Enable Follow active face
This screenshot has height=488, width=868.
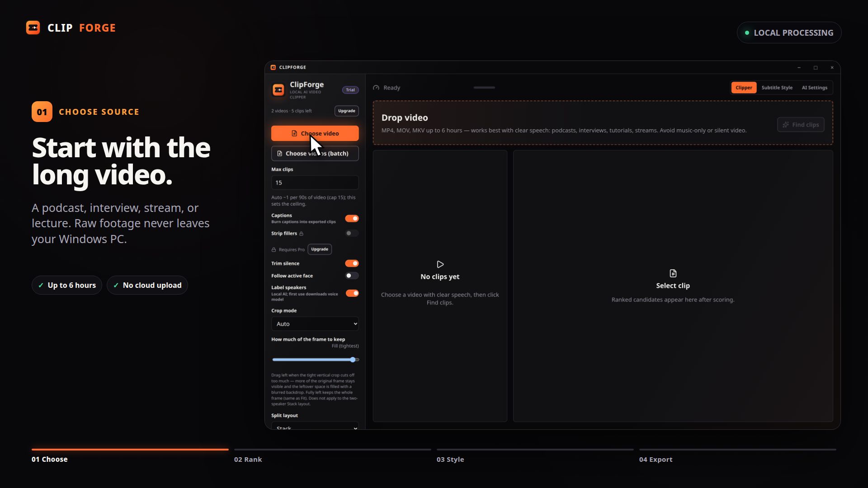pos(352,276)
